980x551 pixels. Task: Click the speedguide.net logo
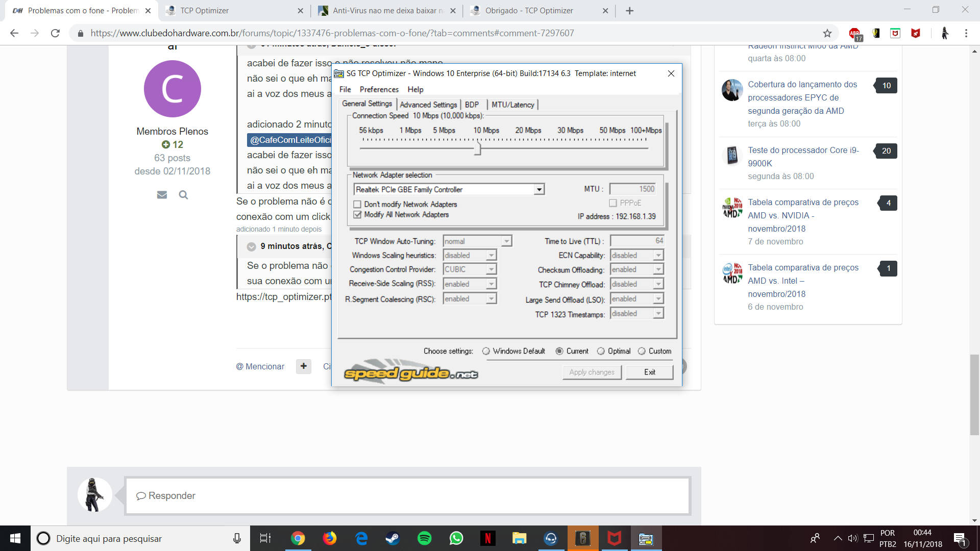(411, 372)
